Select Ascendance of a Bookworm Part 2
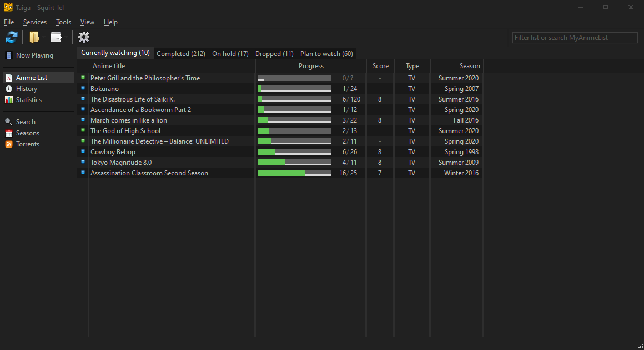The image size is (644, 350). pos(280,110)
